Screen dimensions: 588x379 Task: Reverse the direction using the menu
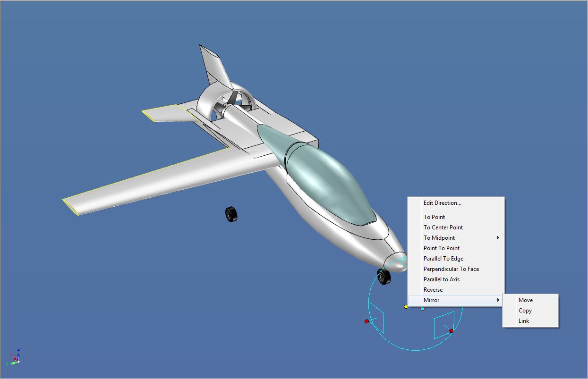pos(433,289)
